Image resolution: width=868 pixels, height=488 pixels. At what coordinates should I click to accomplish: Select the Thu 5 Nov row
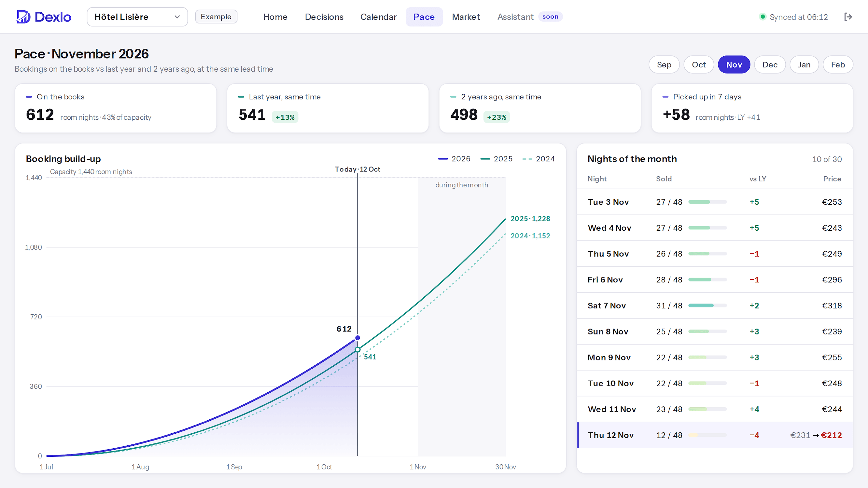[715, 254]
